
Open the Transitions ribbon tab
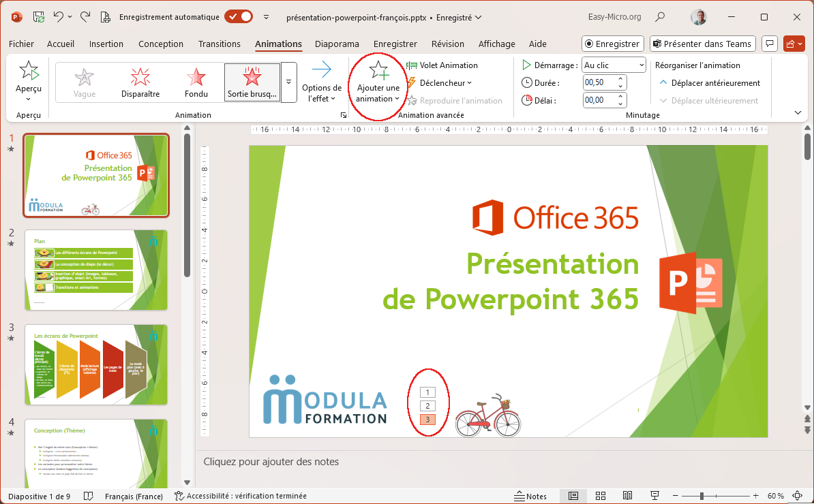tap(219, 44)
